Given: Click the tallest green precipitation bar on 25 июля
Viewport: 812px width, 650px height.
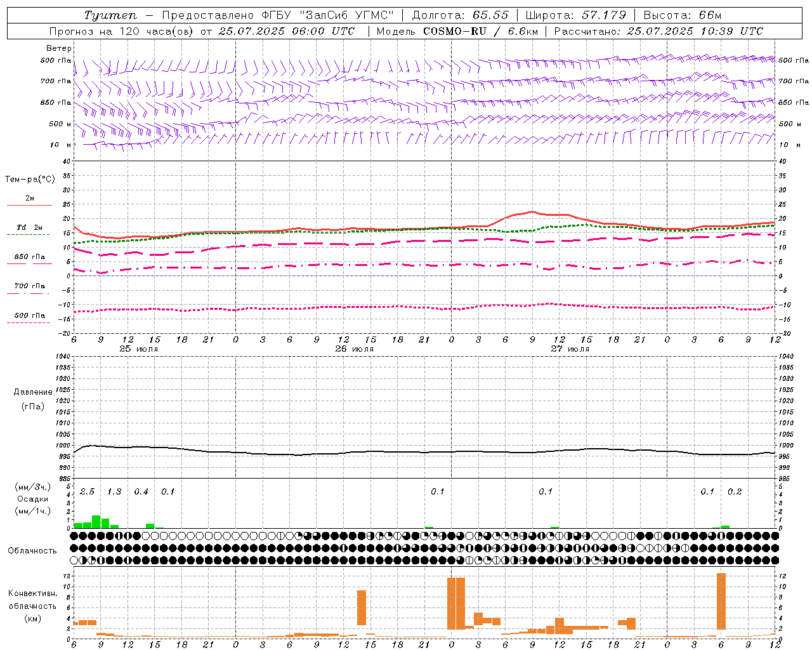Looking at the screenshot, I should 96,522.
